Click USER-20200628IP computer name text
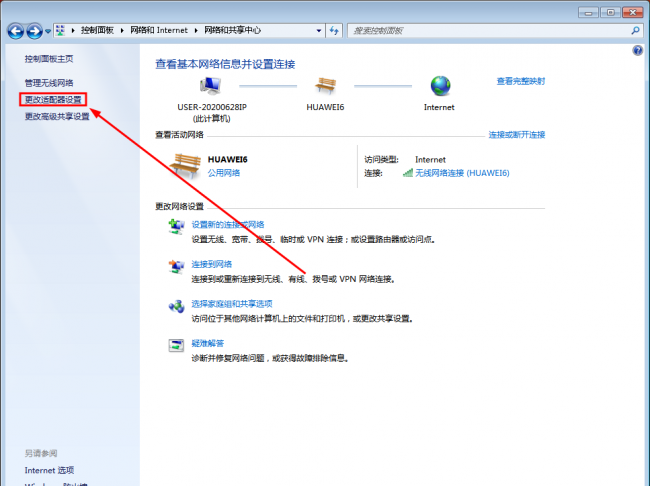 (212, 107)
